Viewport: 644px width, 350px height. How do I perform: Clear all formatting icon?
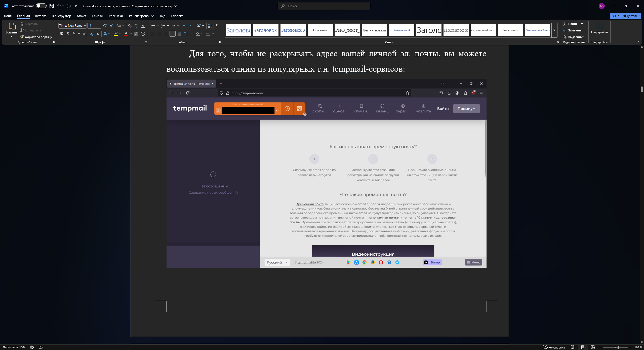click(x=130, y=26)
